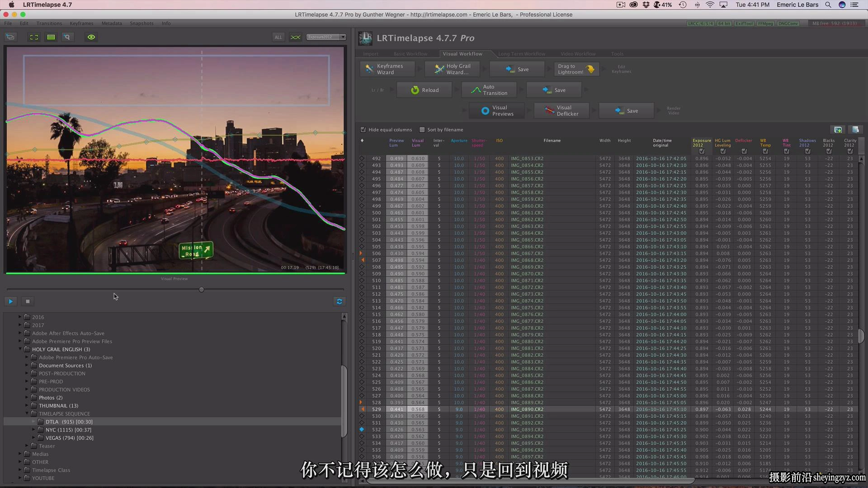The height and width of the screenshot is (488, 868).
Task: Uncheck the WB Tint column checkbox
Action: (x=787, y=151)
